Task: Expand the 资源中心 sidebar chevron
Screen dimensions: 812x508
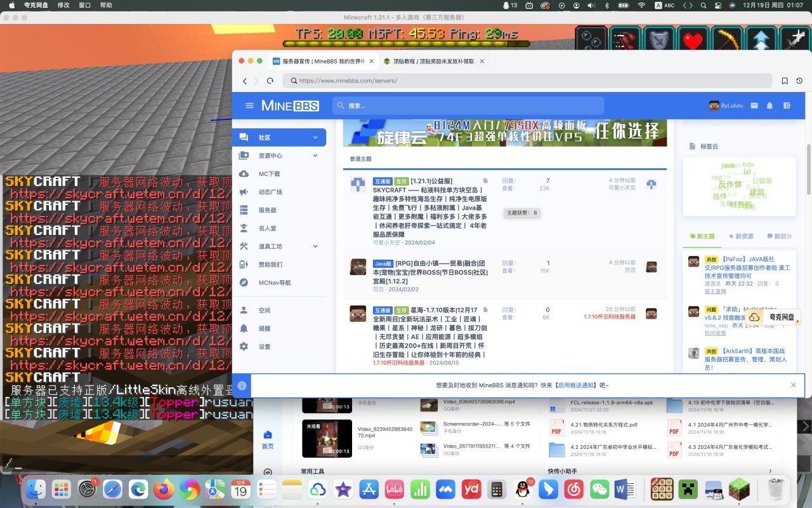Action: pos(315,156)
